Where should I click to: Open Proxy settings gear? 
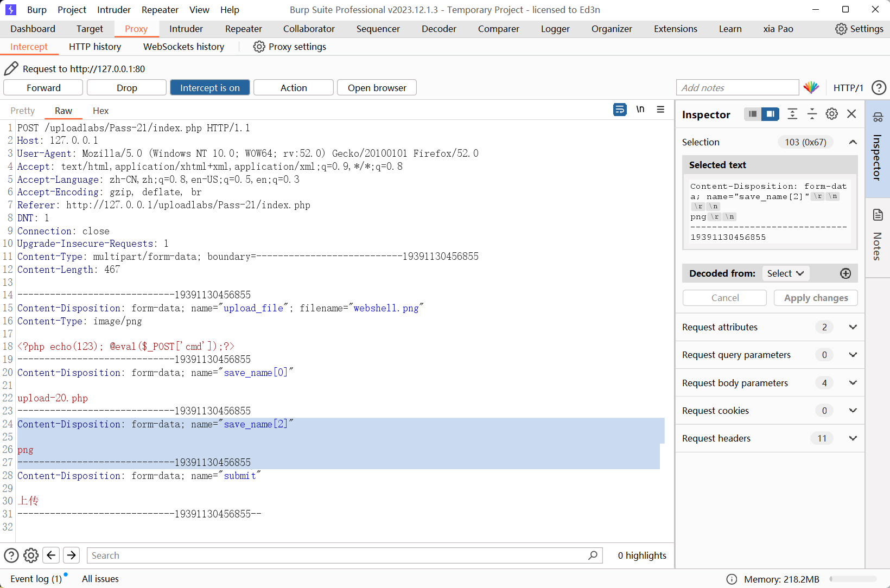(x=259, y=47)
